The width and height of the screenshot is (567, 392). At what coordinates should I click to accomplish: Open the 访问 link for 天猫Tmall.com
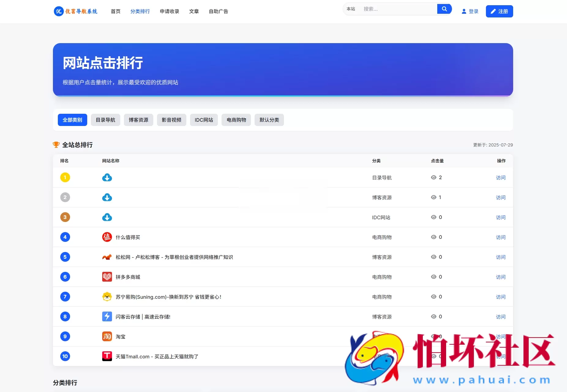tap(501, 356)
